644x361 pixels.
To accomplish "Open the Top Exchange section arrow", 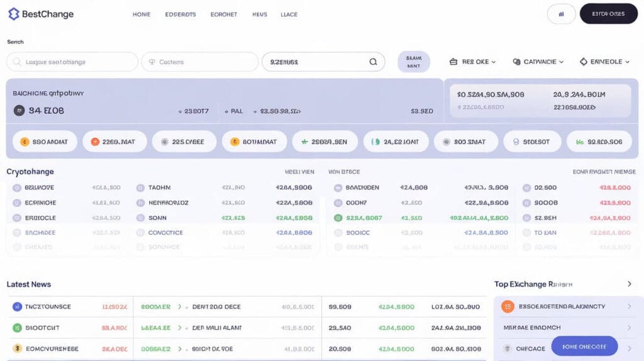I will [629, 284].
